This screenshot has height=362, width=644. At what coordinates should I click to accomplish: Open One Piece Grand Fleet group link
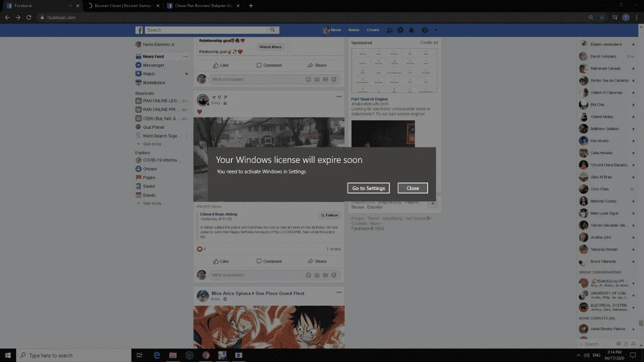[280, 294]
